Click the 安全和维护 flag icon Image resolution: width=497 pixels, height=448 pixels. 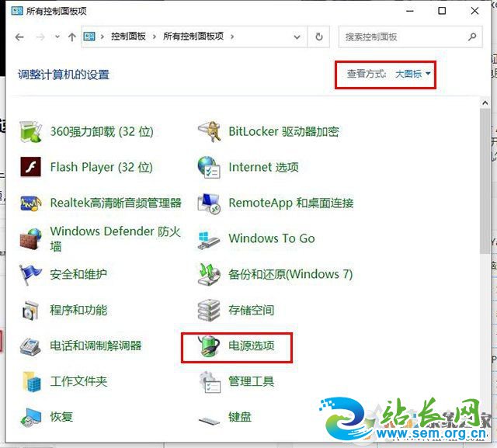point(30,274)
